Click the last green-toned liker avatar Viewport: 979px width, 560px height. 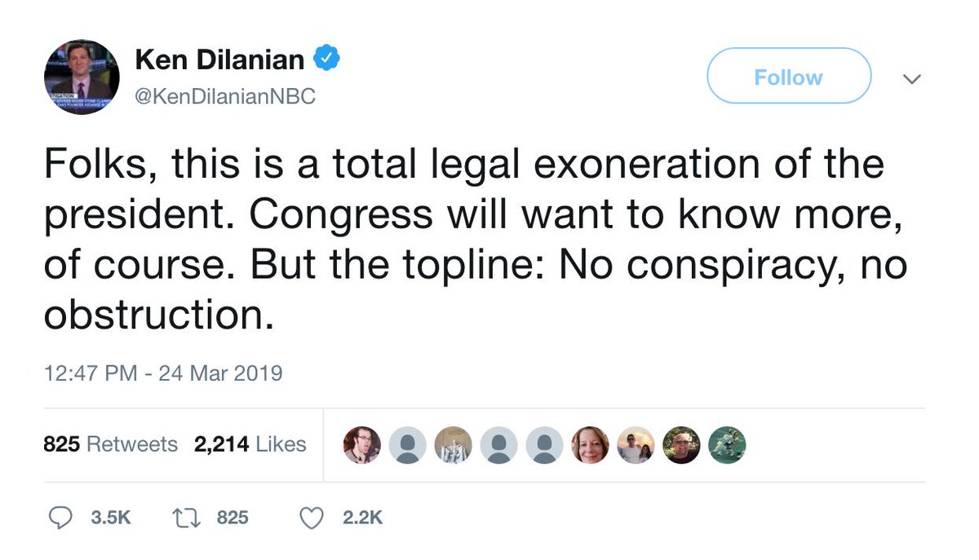(x=728, y=445)
